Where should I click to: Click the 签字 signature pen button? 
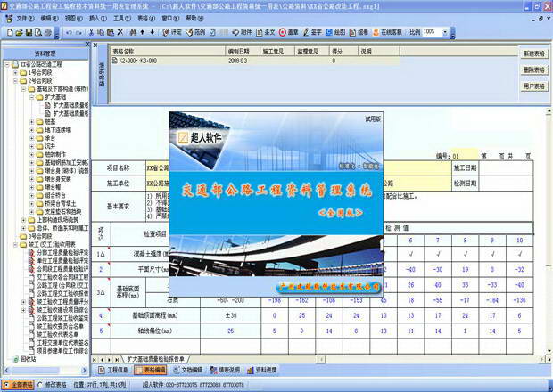coord(312,32)
